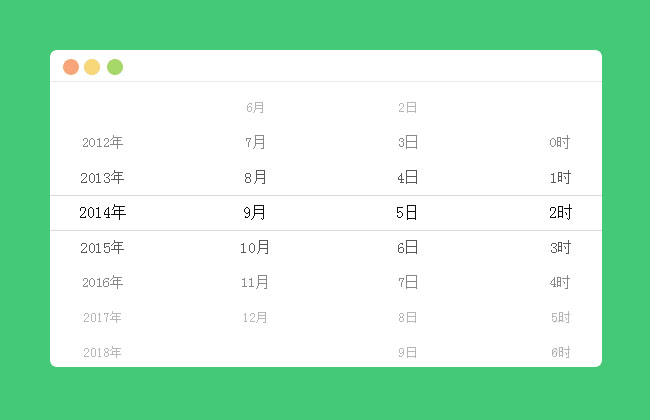Choose 8月 in the month column
The image size is (650, 420).
coord(255,178)
